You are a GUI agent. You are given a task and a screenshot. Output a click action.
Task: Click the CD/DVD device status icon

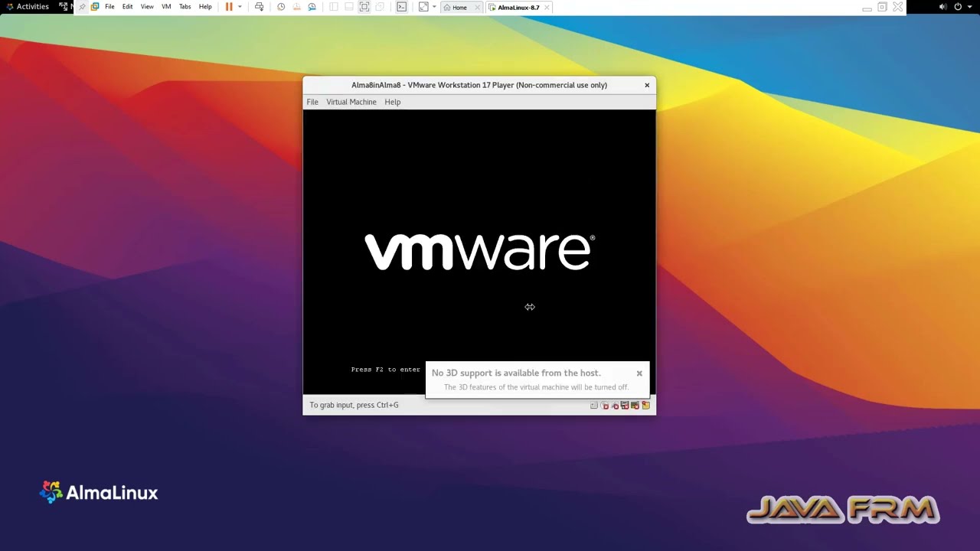[604, 406]
